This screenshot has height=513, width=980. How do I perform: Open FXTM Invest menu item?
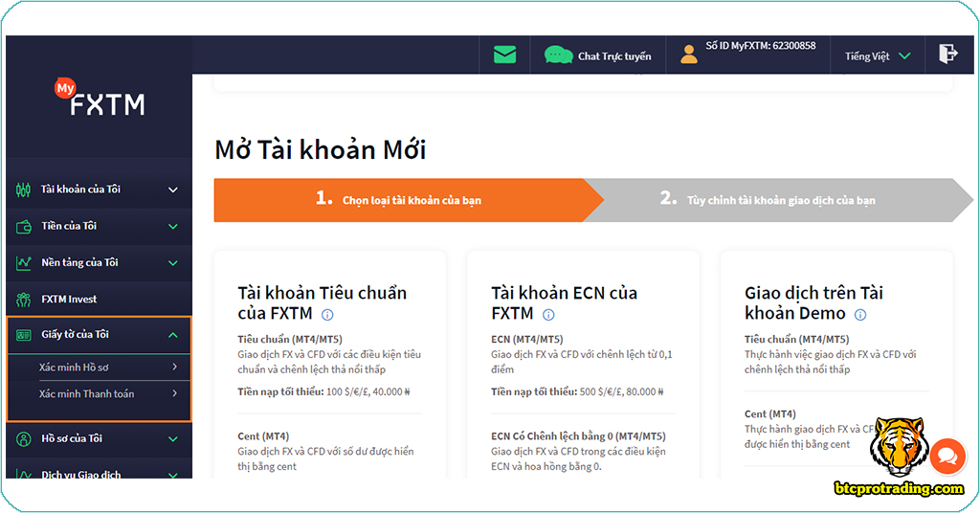coord(100,300)
